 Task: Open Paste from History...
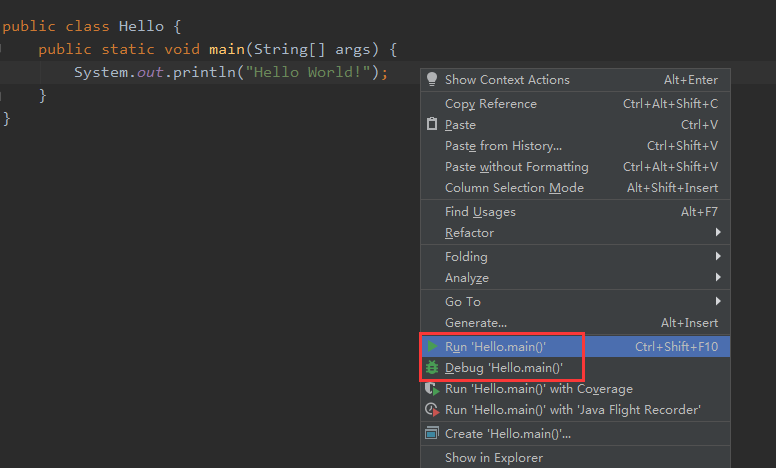coord(575,145)
